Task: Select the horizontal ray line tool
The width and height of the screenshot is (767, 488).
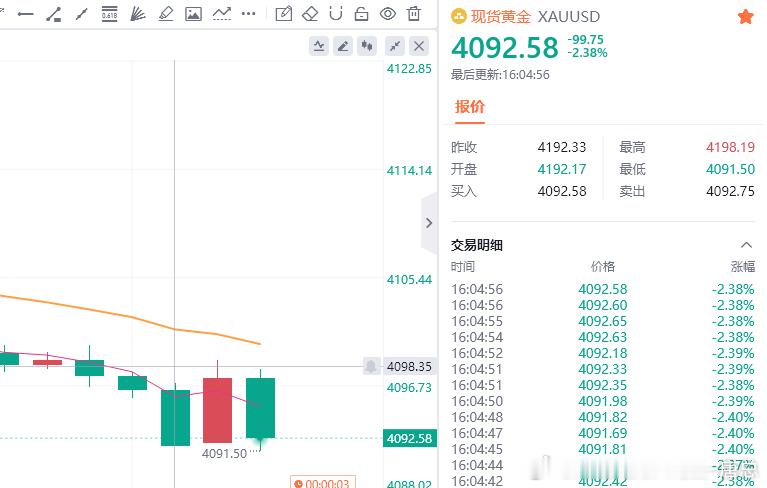Action: tap(25, 14)
